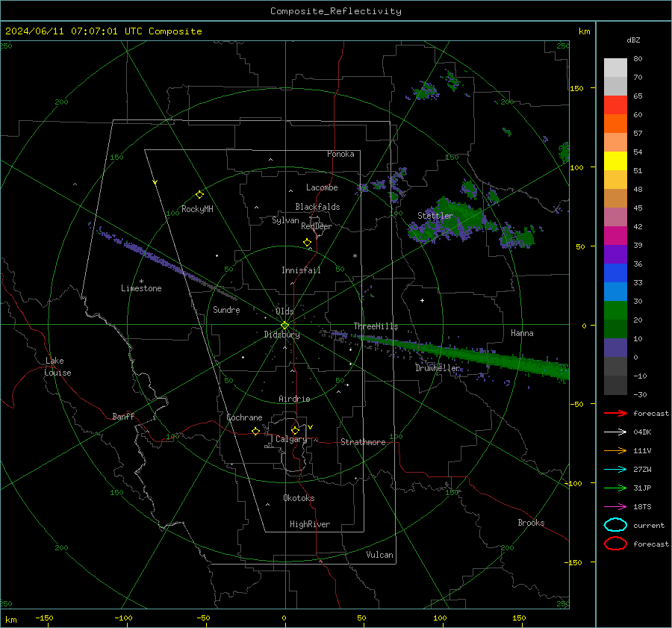Viewport: 672px width, 628px height.
Task: Click the Strathmore label
Action: [363, 442]
